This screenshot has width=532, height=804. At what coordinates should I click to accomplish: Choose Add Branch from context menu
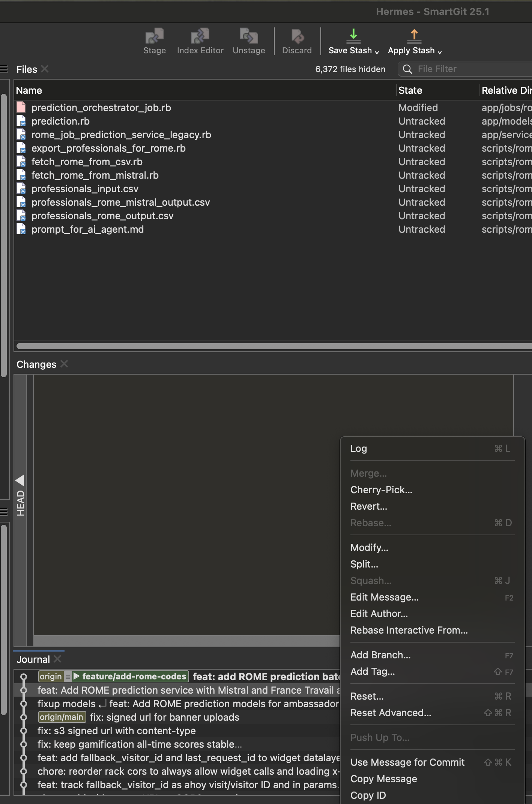380,655
